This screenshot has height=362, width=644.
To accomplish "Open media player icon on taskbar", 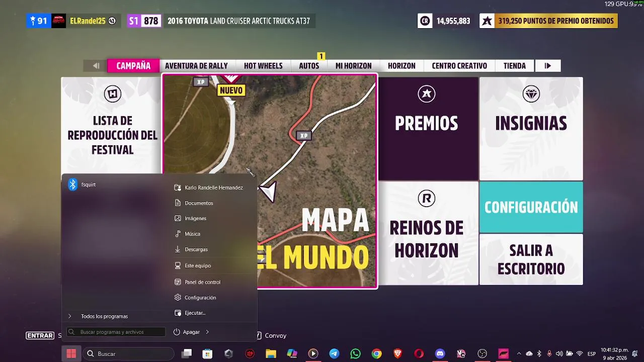I will click(313, 354).
